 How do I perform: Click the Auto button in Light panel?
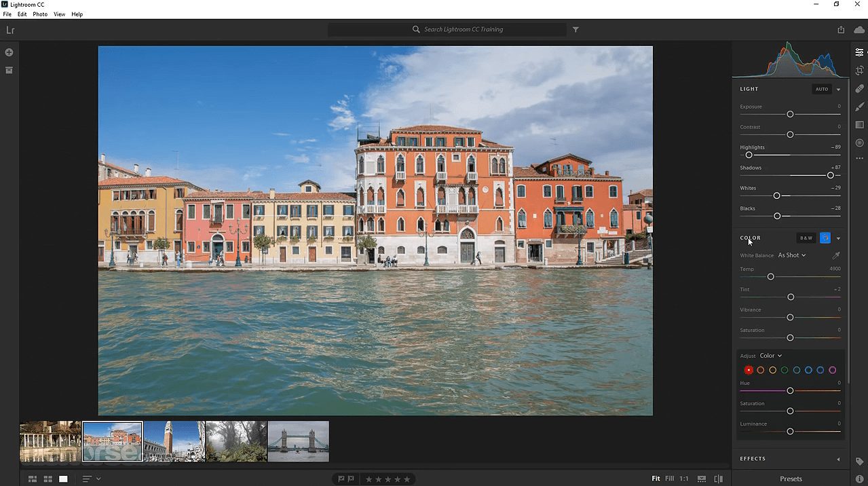coord(821,88)
